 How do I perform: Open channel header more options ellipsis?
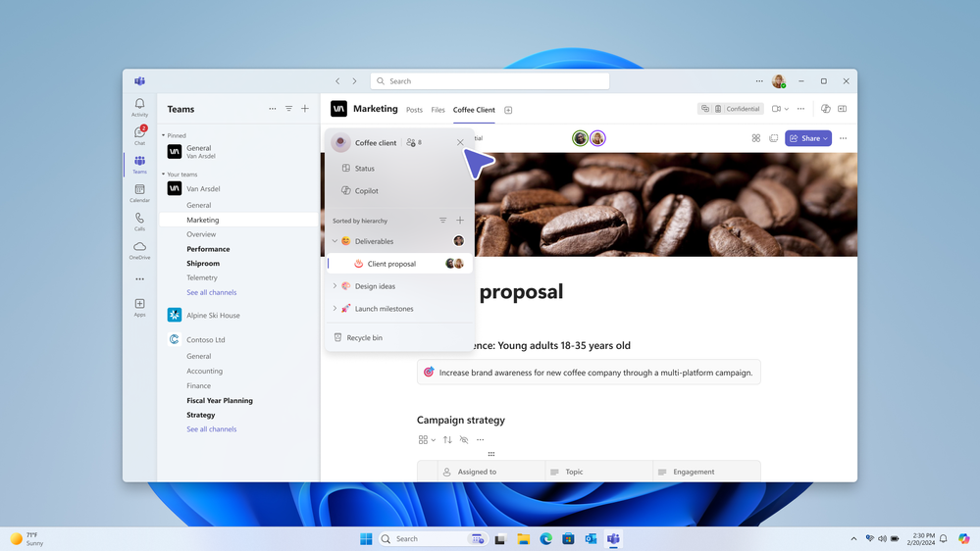click(800, 109)
